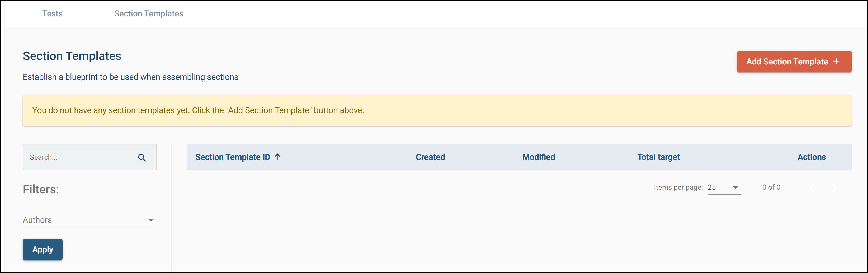Click the Total target column header
868x273 pixels.
pos(658,157)
